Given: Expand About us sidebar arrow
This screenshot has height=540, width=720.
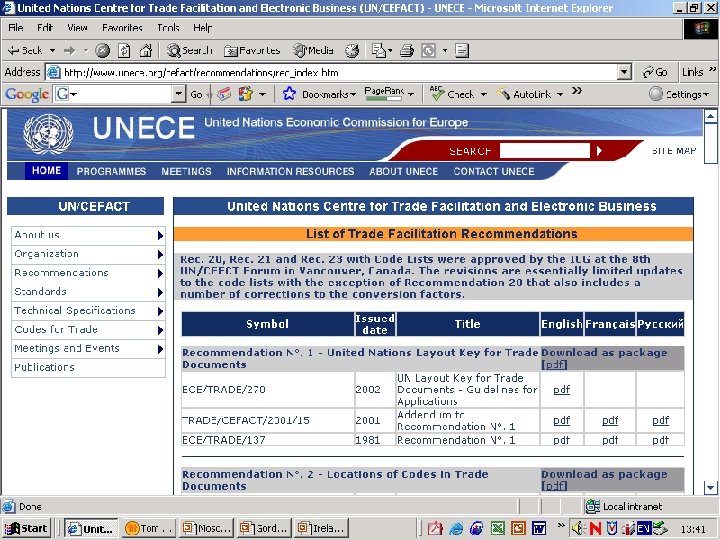Looking at the screenshot, I should click(160, 236).
